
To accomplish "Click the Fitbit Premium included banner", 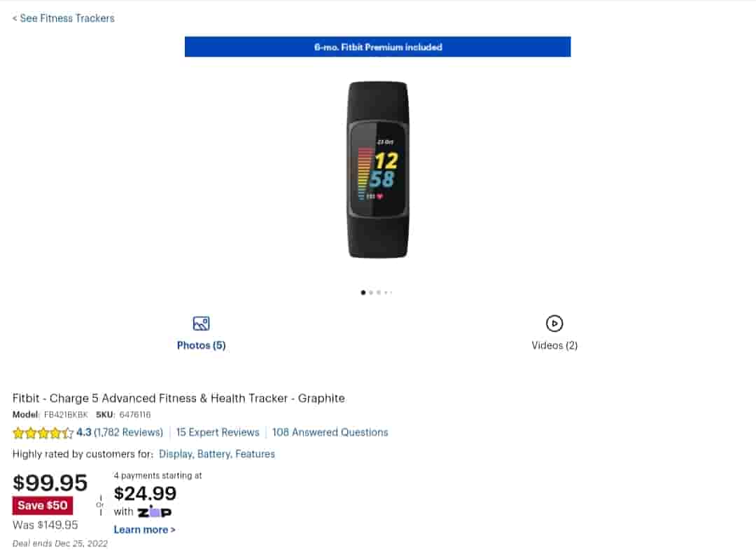I will pos(378,47).
